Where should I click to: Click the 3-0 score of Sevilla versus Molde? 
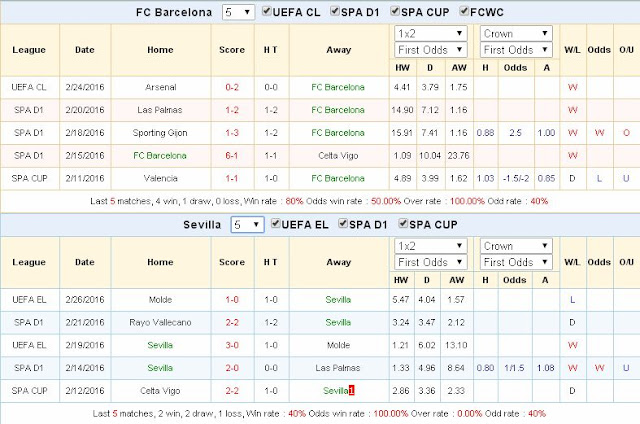231,345
